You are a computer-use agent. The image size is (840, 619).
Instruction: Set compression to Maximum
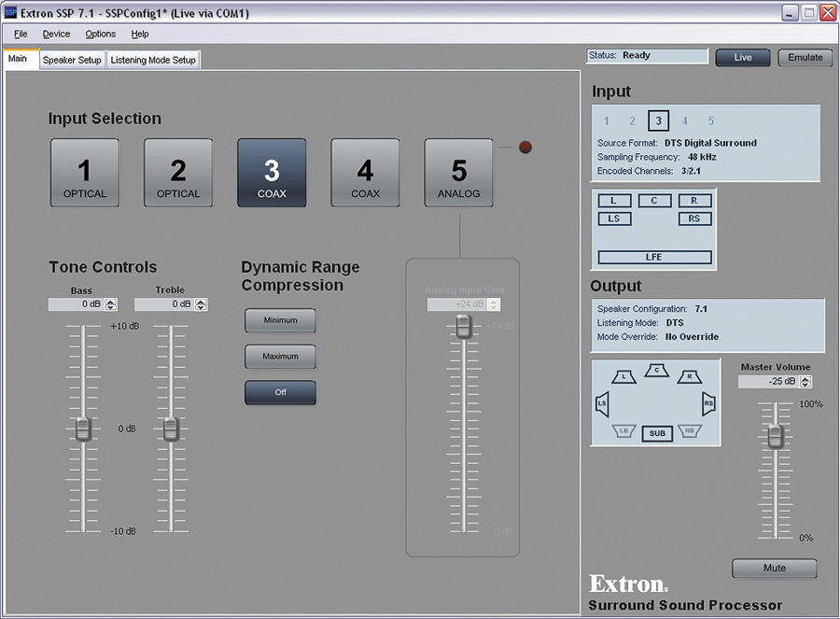click(280, 357)
